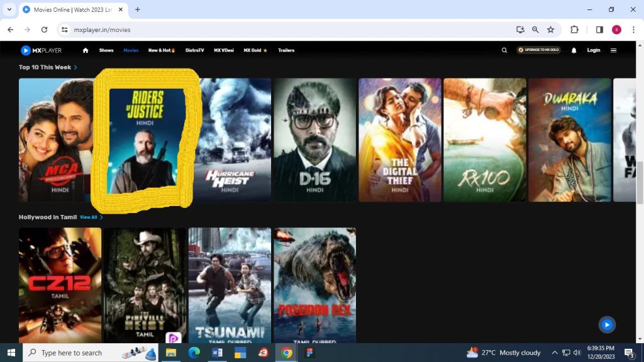Bookmark this page with the star icon
Screen dimensions: 644x362
550,30
